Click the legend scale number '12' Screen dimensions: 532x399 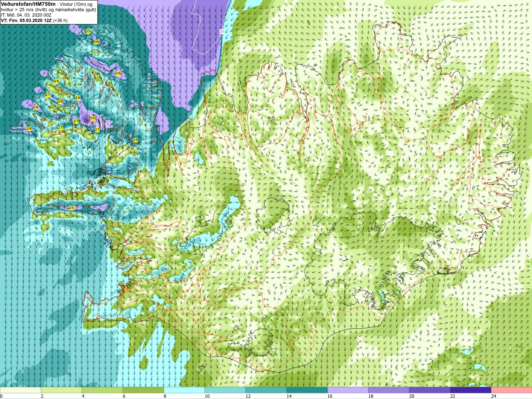(x=248, y=396)
